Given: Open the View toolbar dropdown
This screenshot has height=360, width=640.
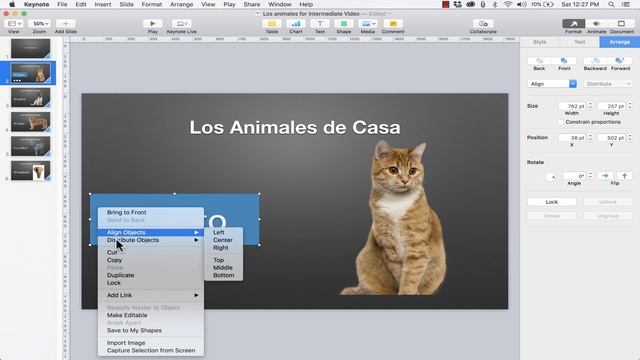Looking at the screenshot, I should [x=13, y=24].
